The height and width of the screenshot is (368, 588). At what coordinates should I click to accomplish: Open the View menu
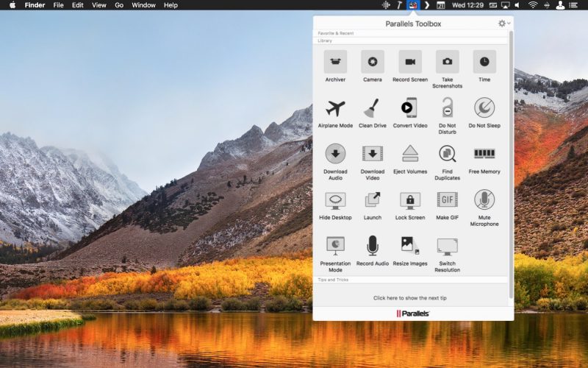click(x=99, y=5)
